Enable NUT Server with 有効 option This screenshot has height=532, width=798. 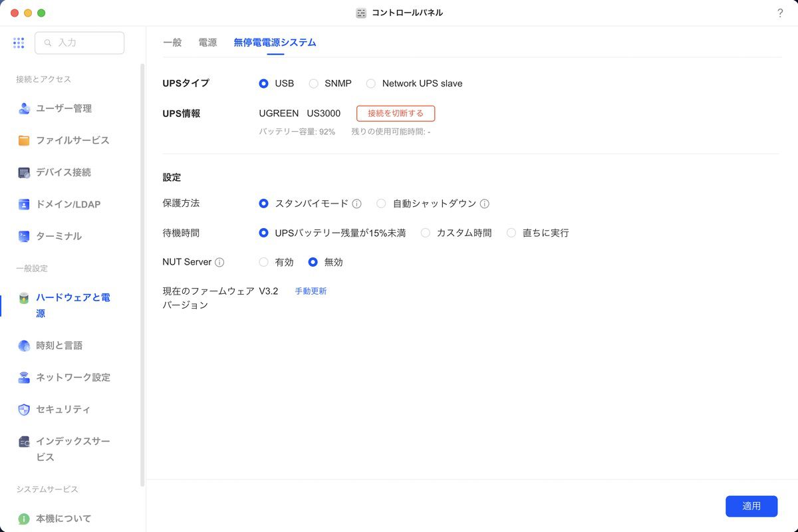coord(264,262)
